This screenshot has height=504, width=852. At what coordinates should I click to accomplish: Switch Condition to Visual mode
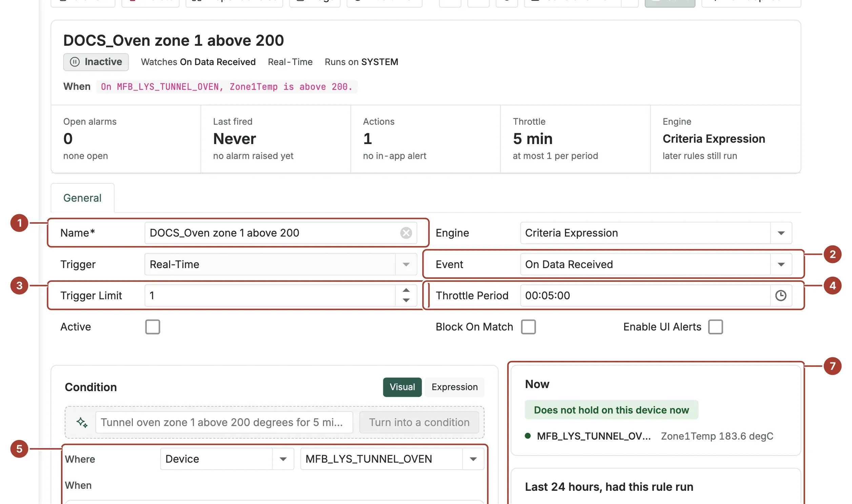pyautogui.click(x=402, y=387)
